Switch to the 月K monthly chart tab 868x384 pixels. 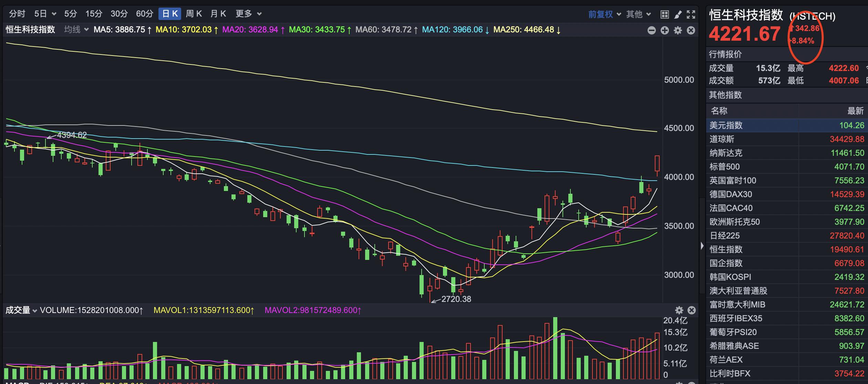pos(218,14)
